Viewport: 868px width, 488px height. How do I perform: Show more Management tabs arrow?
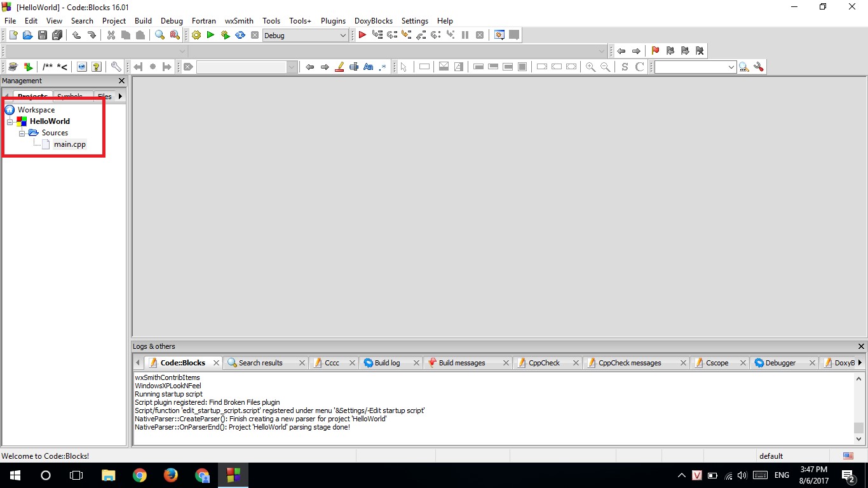tap(120, 97)
